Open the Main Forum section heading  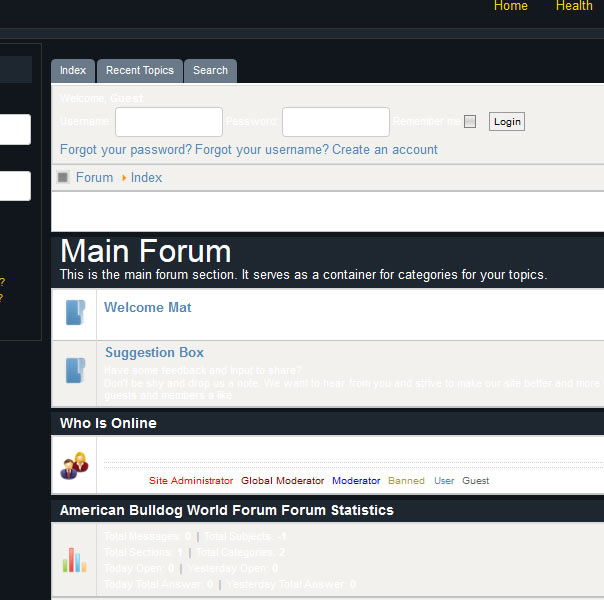146,251
